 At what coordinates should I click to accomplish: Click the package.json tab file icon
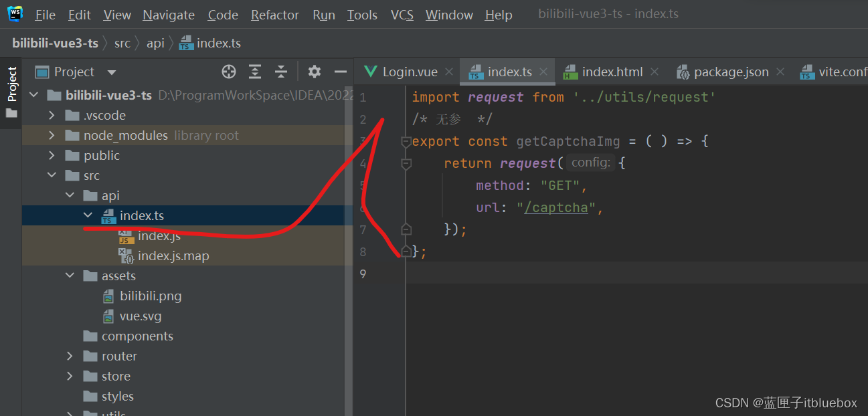[x=683, y=72]
